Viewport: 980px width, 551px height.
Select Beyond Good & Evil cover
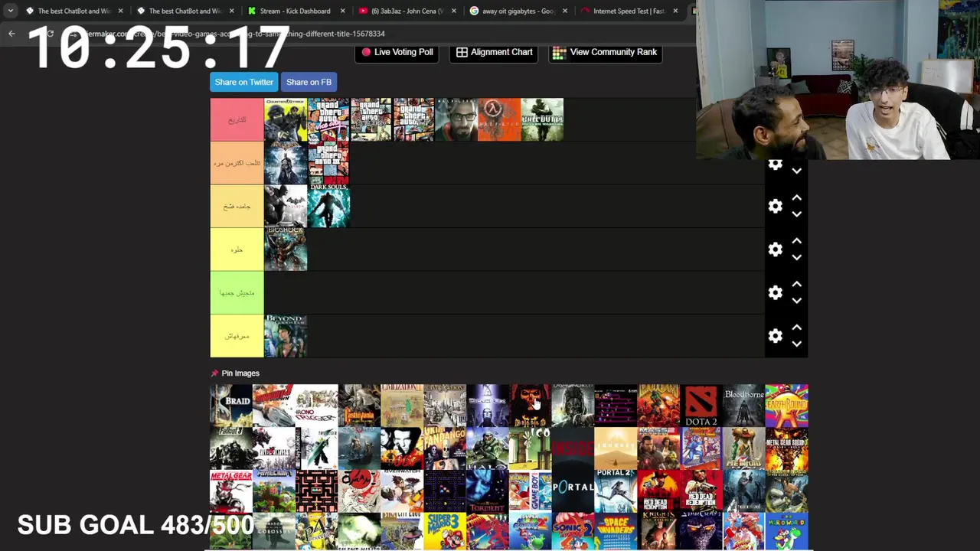[286, 336]
